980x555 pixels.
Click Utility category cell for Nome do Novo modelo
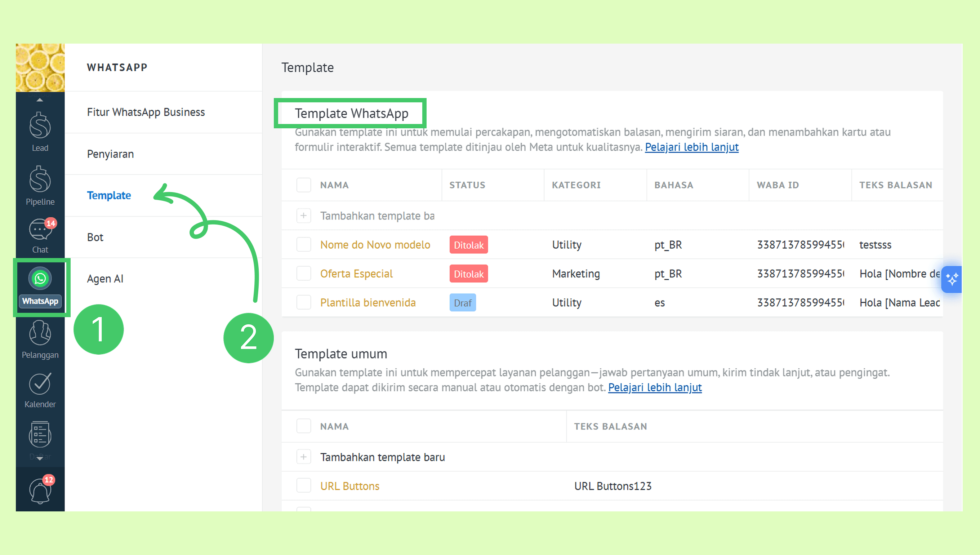pos(567,245)
